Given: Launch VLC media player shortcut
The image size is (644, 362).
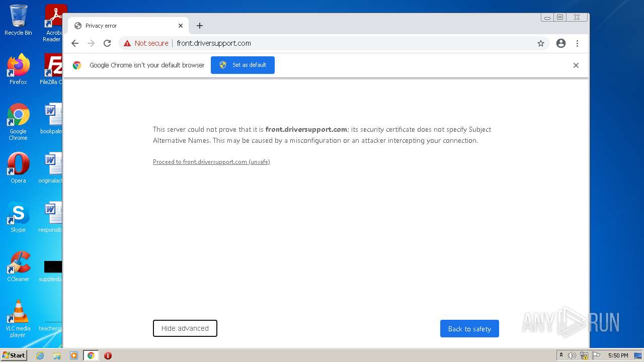Looking at the screenshot, I should [x=18, y=319].
